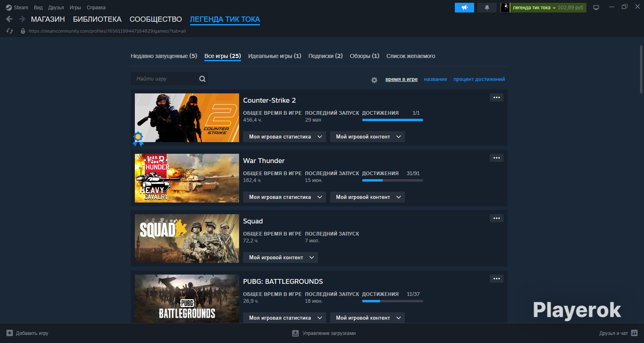The width and height of the screenshot is (644, 343).
Task: Expand PUBG game content dropdown
Action: tap(367, 318)
